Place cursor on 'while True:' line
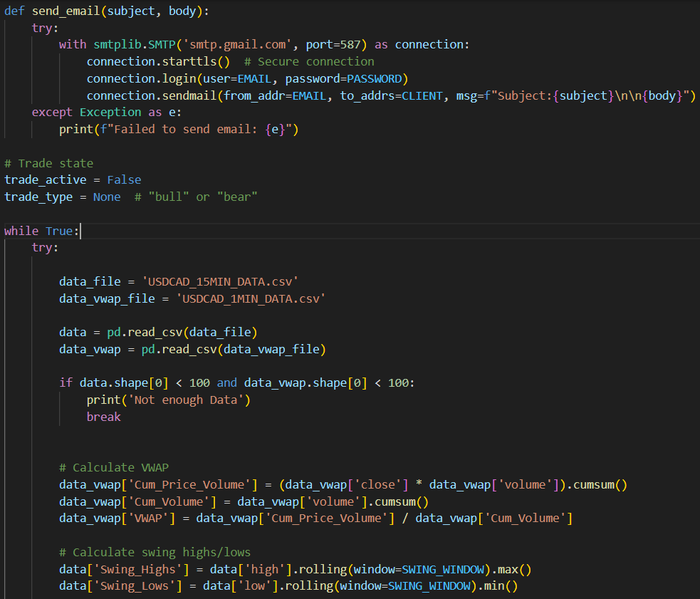Screen dimensions: 700x599 pos(42,231)
